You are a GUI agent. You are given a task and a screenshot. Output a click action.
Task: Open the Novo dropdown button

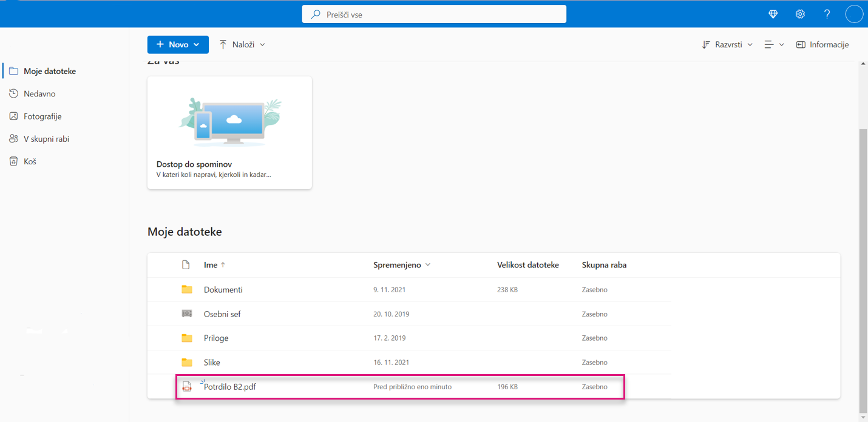pos(178,44)
